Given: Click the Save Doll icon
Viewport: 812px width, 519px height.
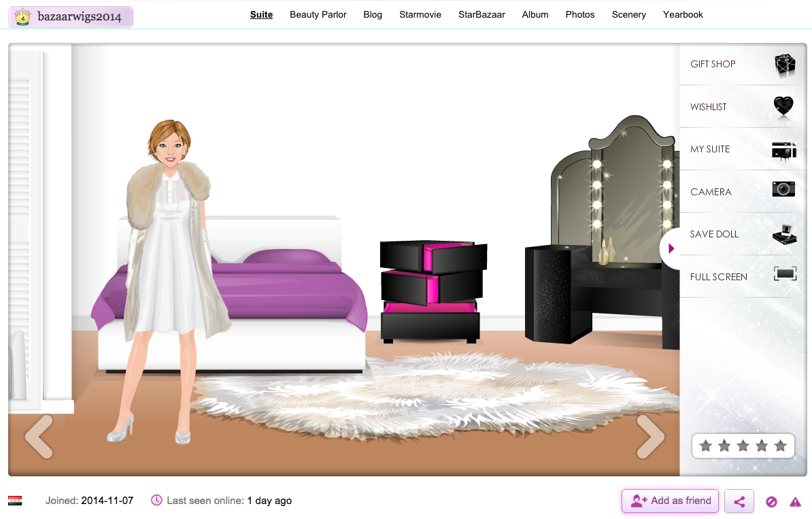Looking at the screenshot, I should (785, 235).
